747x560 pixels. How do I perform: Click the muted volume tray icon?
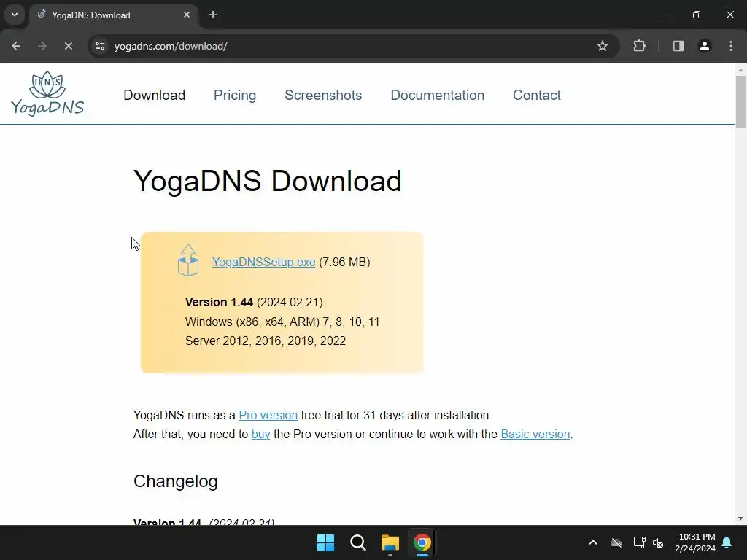[x=658, y=542]
